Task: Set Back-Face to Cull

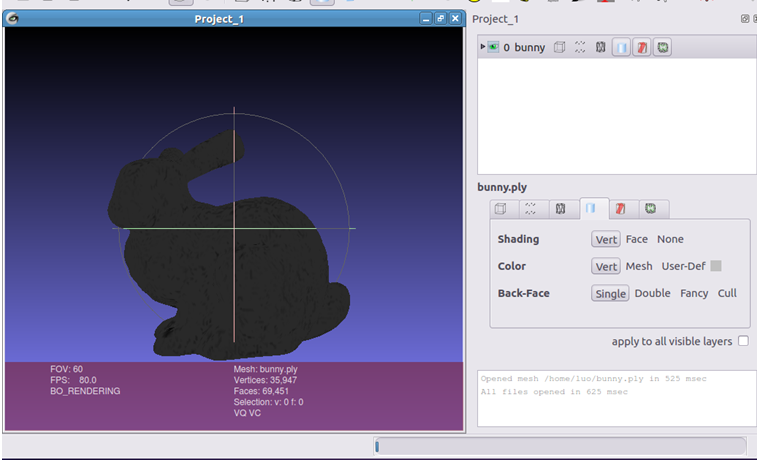Action: [x=727, y=293]
